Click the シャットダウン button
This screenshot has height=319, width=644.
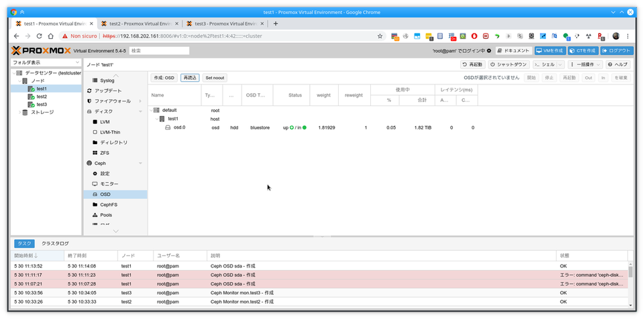tap(508, 64)
